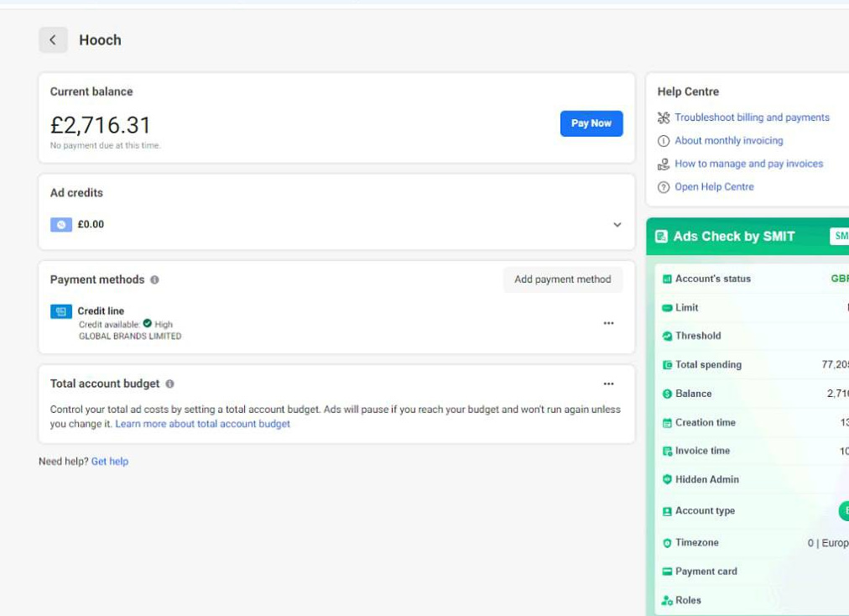Expand the Ad credits section chevron

pos(617,225)
